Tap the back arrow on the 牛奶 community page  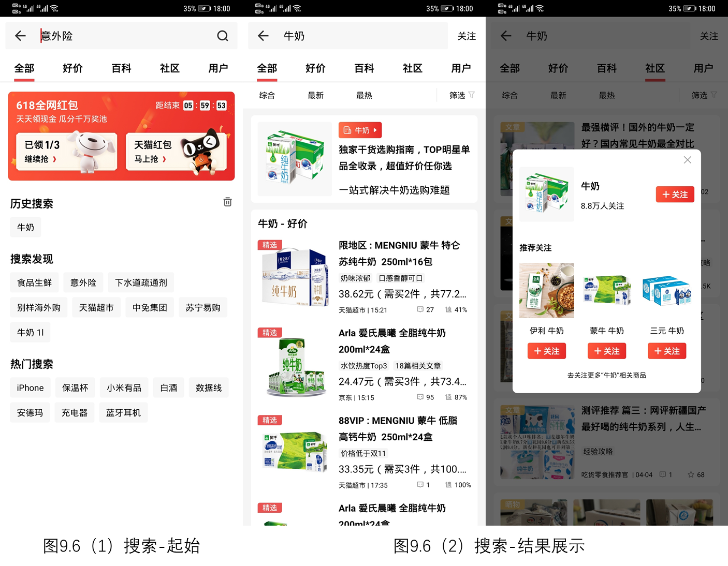tap(505, 36)
